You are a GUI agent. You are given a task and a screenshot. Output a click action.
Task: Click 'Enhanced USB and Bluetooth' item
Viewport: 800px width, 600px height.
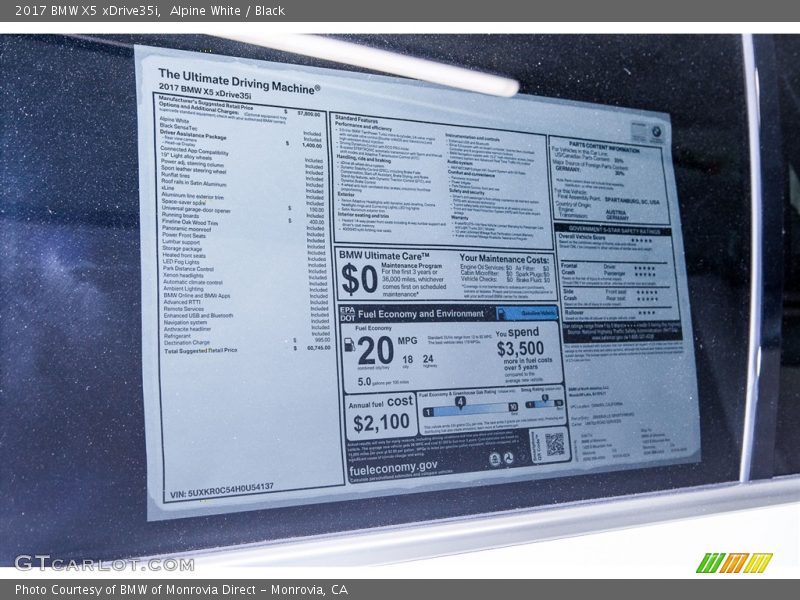pos(198,316)
